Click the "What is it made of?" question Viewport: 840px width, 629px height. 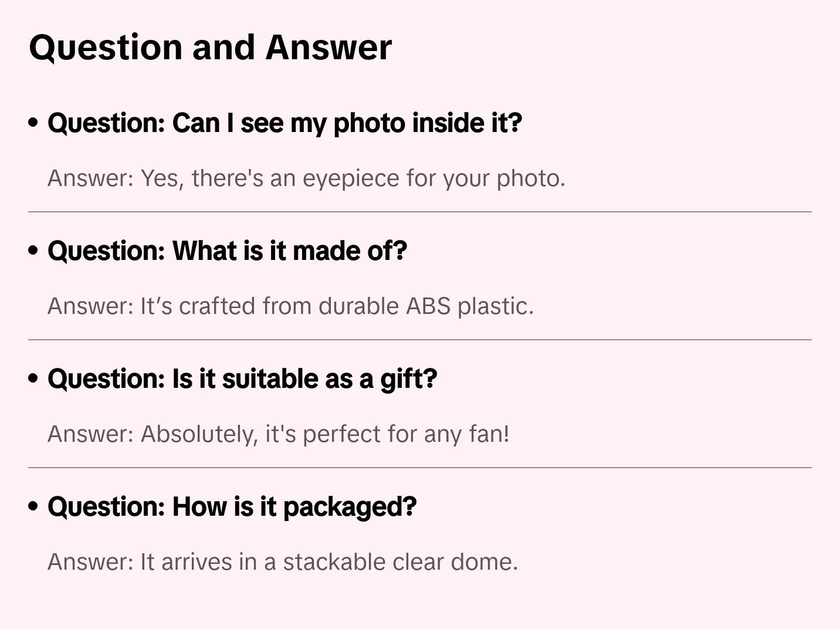[x=227, y=251]
